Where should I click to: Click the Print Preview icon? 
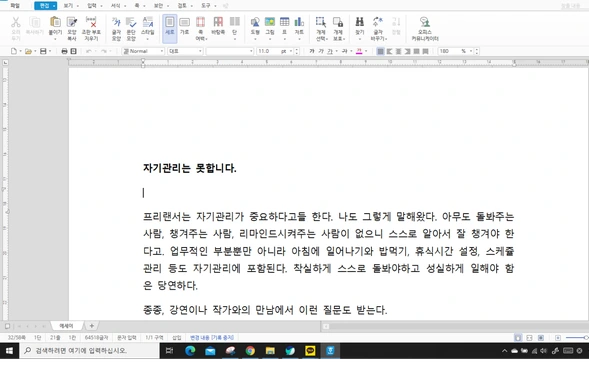[x=74, y=51]
